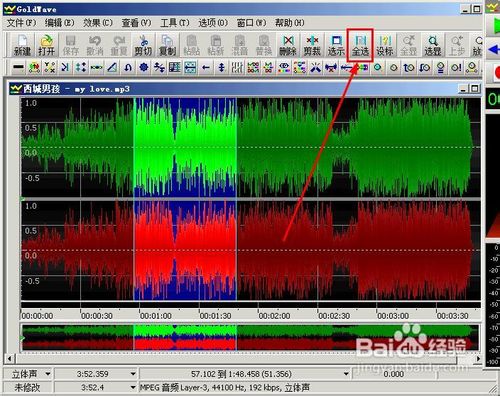Expand the selection range dropdown arrow in status bar
This screenshot has height=396, width=500.
click(346, 374)
